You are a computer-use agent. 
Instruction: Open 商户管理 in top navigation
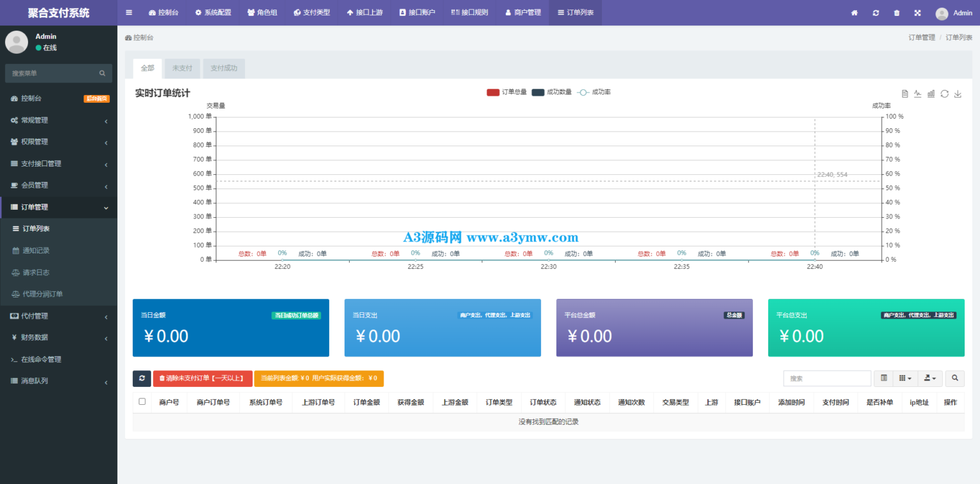pyautogui.click(x=523, y=13)
